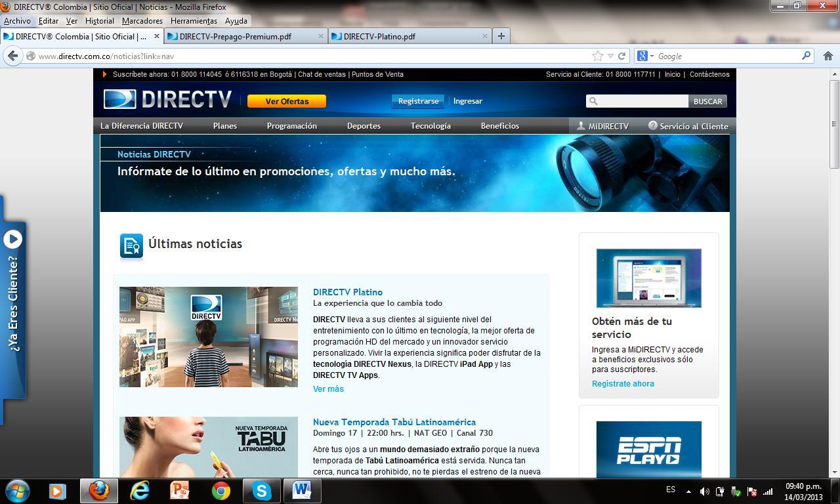This screenshot has height=504, width=840.
Task: Click the Chat de ventas link
Action: click(x=322, y=74)
